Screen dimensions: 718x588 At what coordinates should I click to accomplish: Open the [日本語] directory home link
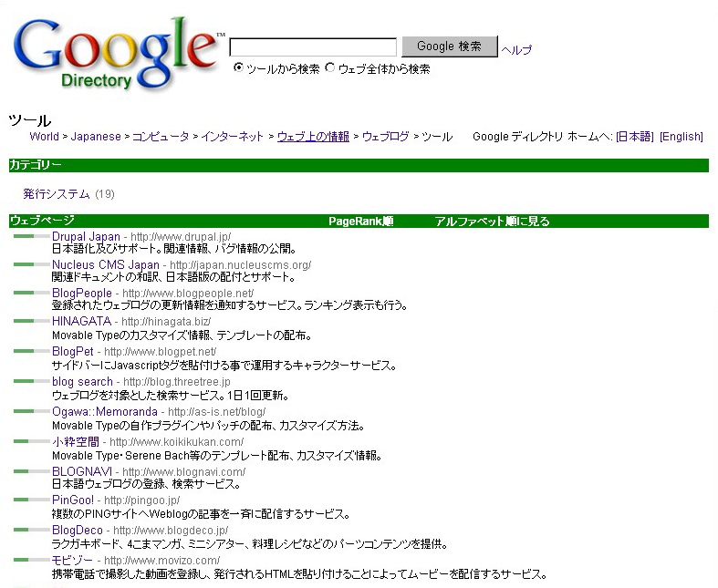pos(635,137)
